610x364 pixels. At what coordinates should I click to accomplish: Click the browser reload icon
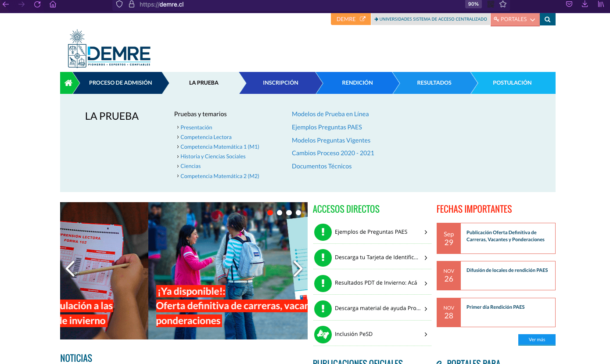click(x=37, y=4)
